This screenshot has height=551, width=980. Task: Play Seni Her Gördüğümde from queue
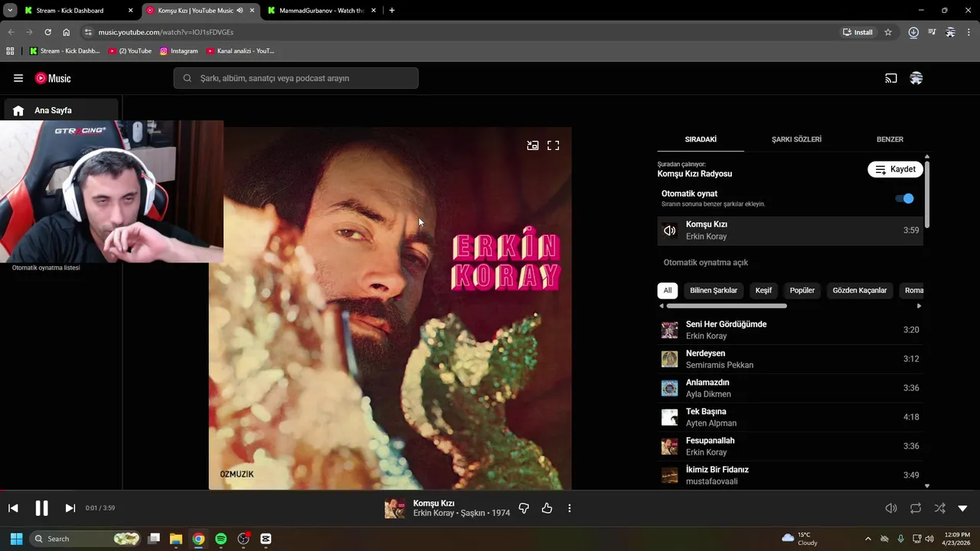coord(790,330)
